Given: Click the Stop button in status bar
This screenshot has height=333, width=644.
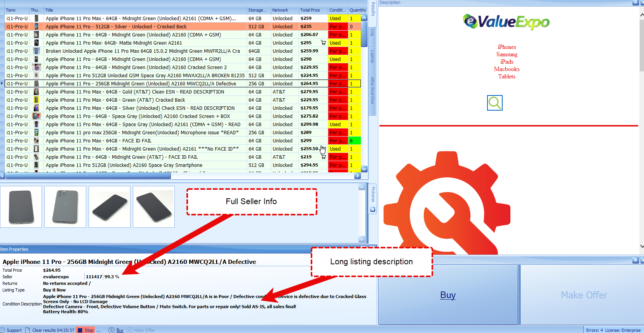Looking at the screenshot, I should click(85, 330).
